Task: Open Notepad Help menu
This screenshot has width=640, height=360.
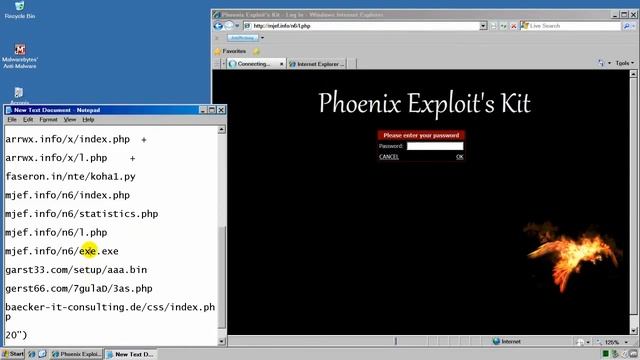Action: pyautogui.click(x=88, y=120)
